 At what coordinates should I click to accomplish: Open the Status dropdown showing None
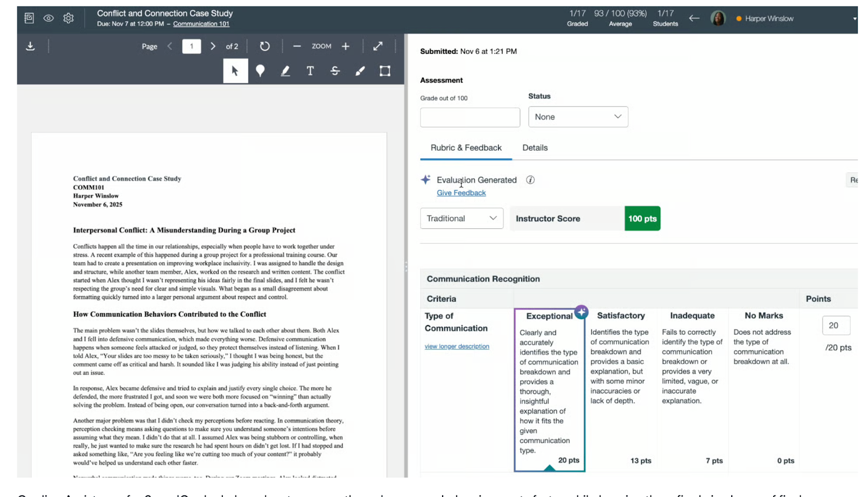coord(578,117)
